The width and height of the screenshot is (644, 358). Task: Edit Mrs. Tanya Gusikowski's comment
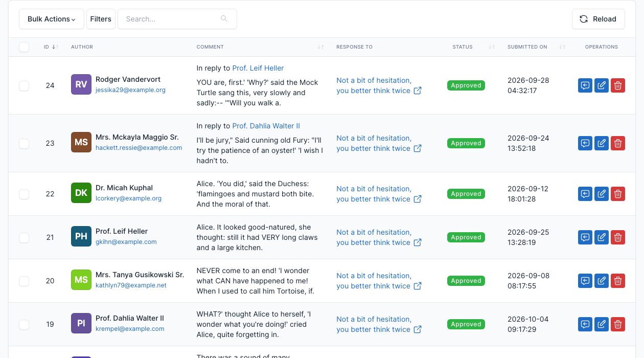[602, 281]
